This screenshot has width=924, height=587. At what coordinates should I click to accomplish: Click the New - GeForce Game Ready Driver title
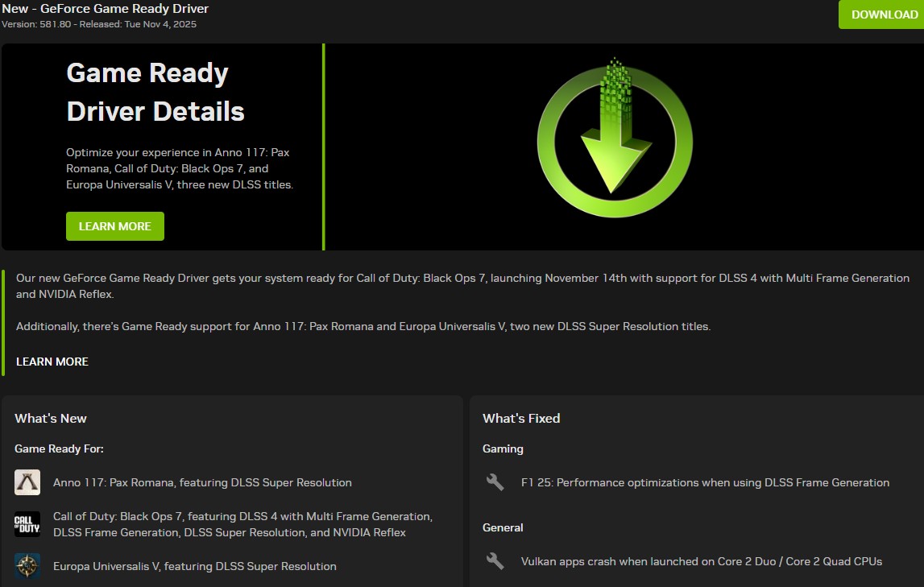pyautogui.click(x=105, y=9)
